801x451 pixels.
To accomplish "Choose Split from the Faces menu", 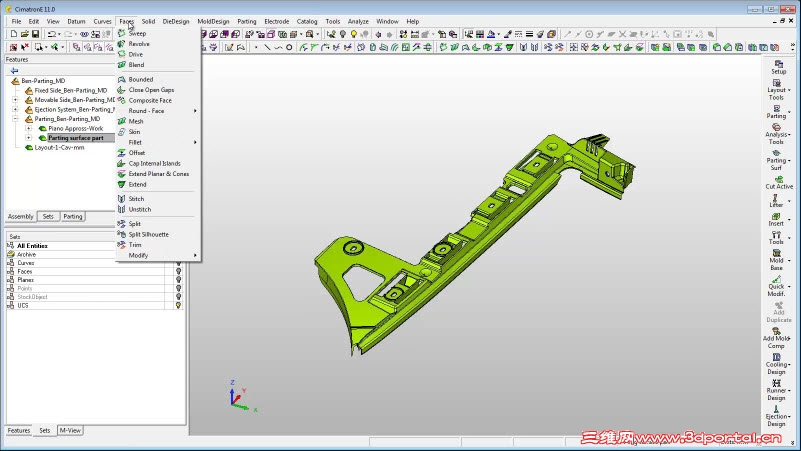I will coord(134,224).
